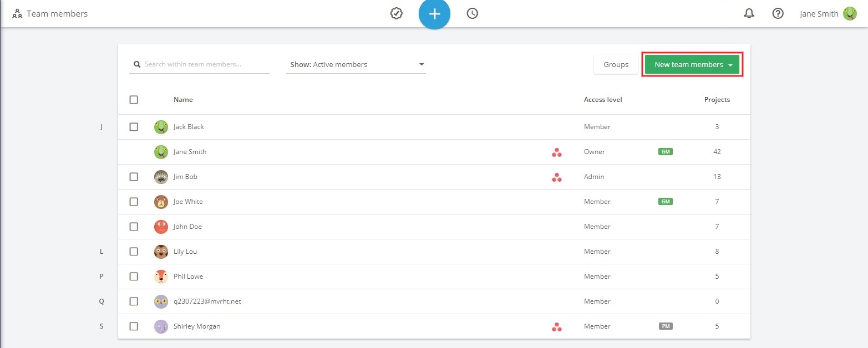The width and height of the screenshot is (868, 348).
Task: Click the Jane Smith username in header
Action: pyautogui.click(x=819, y=14)
